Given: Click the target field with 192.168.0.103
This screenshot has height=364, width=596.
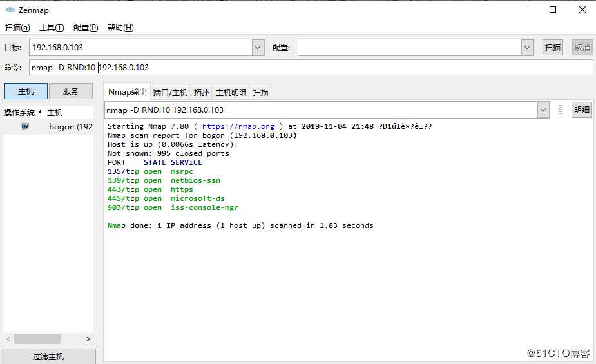Looking at the screenshot, I should 140,48.
